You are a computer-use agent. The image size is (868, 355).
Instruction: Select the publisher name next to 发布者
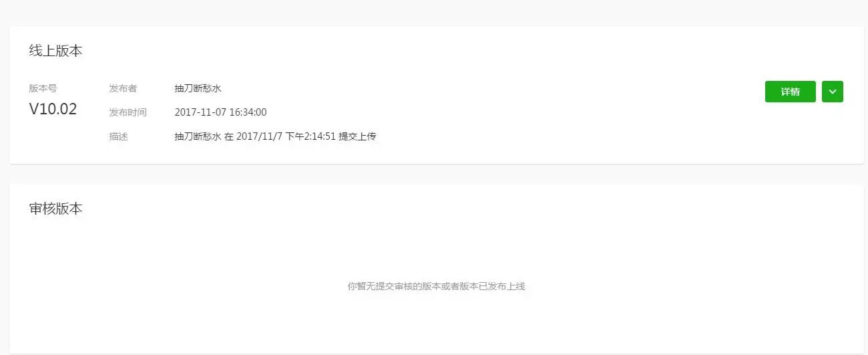tap(198, 88)
